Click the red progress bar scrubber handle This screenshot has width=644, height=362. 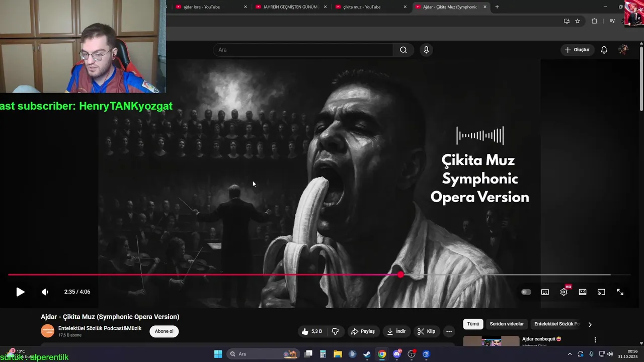pos(400,275)
